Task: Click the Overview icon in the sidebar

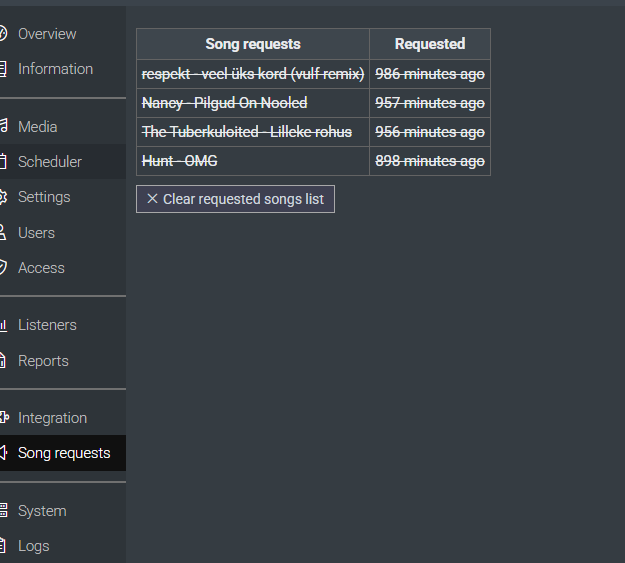Action: 4,34
